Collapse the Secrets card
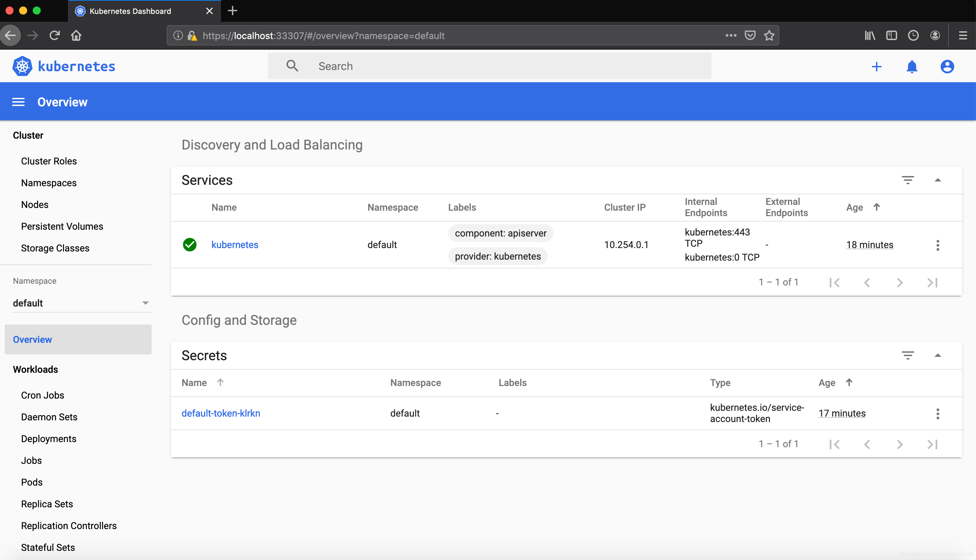 coord(938,355)
